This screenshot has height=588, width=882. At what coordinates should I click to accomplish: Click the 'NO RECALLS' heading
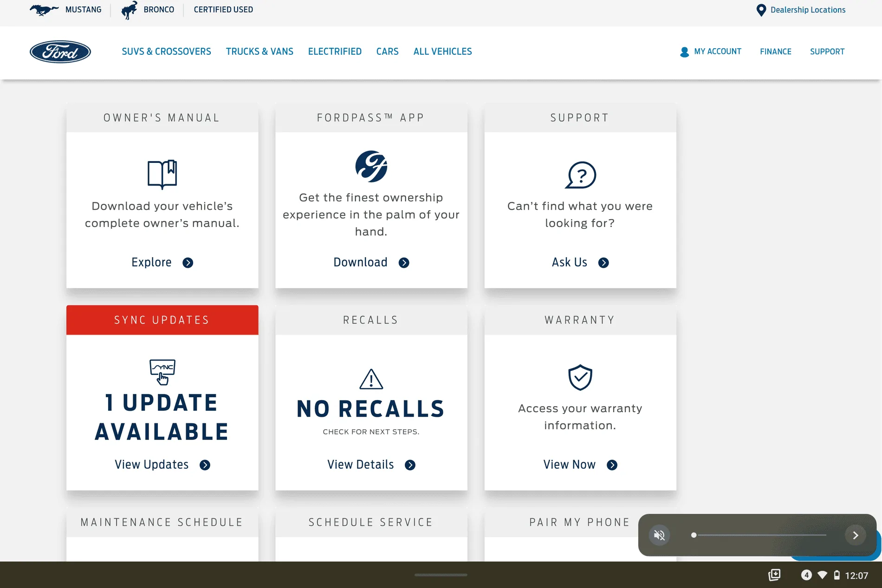pyautogui.click(x=371, y=409)
